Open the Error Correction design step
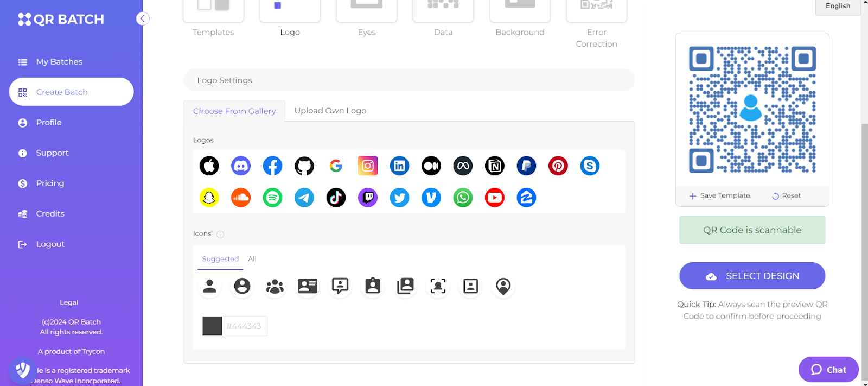Image resolution: width=868 pixels, height=386 pixels. pyautogui.click(x=596, y=24)
